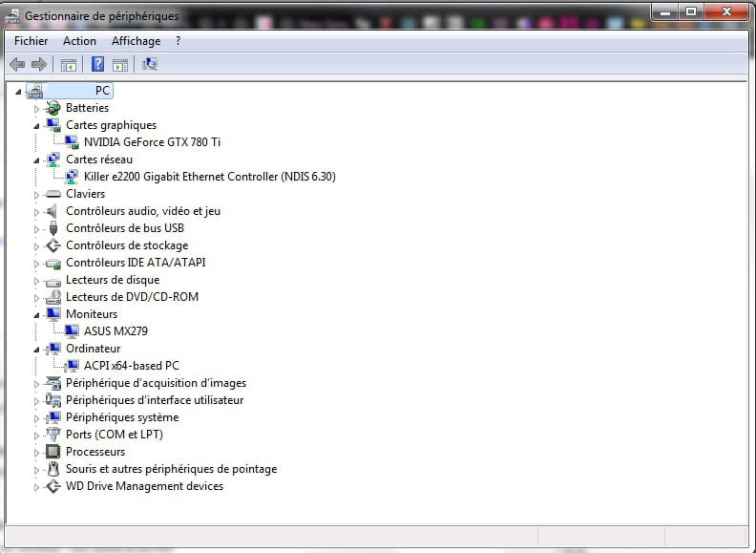The width and height of the screenshot is (756, 553).
Task: Select the Ordinateur category icon
Action: (53, 349)
